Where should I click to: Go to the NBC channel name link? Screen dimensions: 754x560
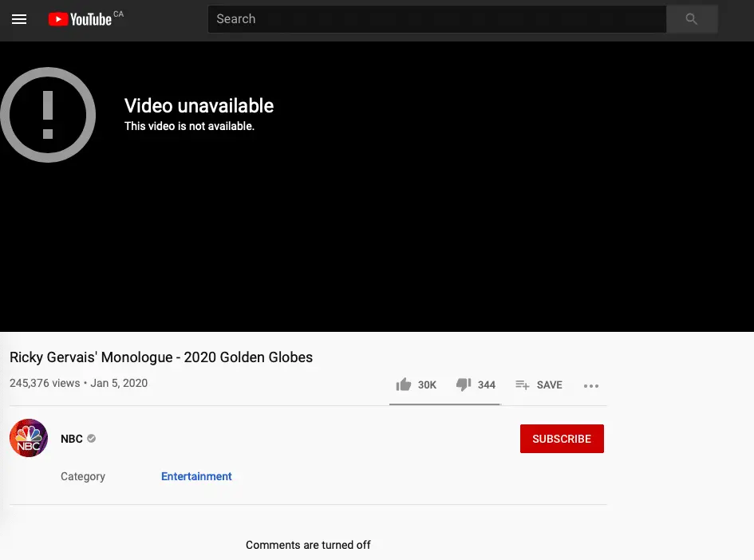point(72,439)
